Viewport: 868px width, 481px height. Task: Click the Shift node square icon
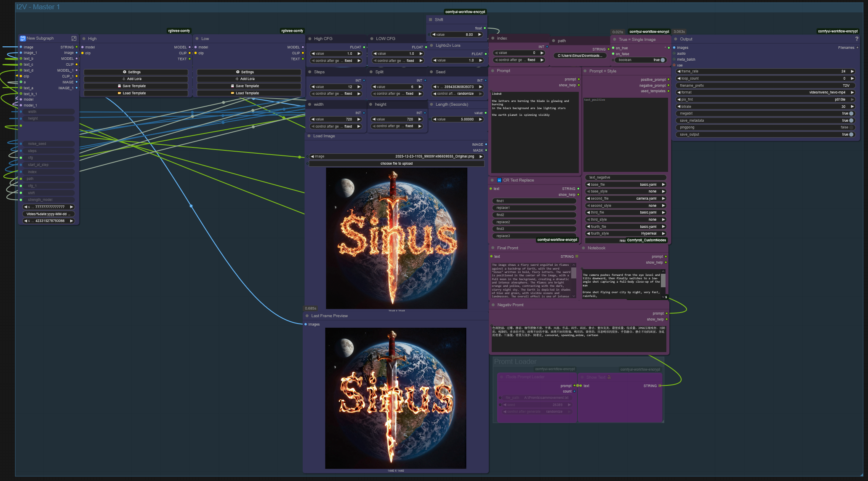(x=430, y=20)
